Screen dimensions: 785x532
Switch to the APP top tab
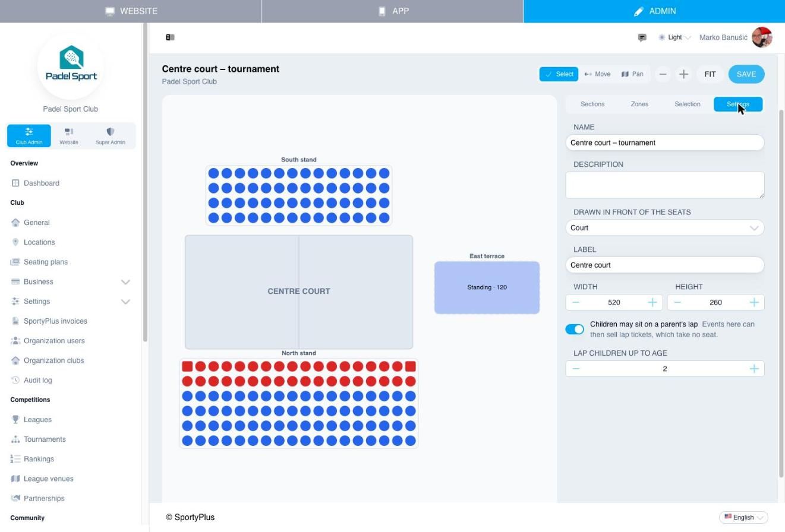pos(393,11)
